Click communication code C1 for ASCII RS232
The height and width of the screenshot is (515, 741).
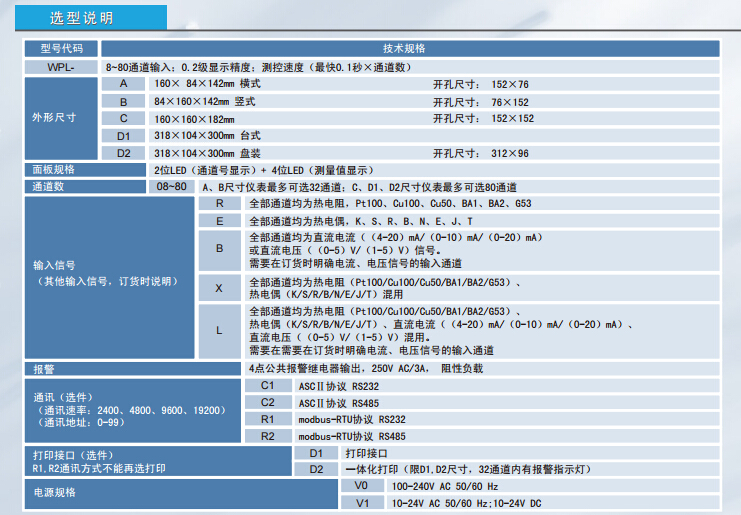(267, 385)
